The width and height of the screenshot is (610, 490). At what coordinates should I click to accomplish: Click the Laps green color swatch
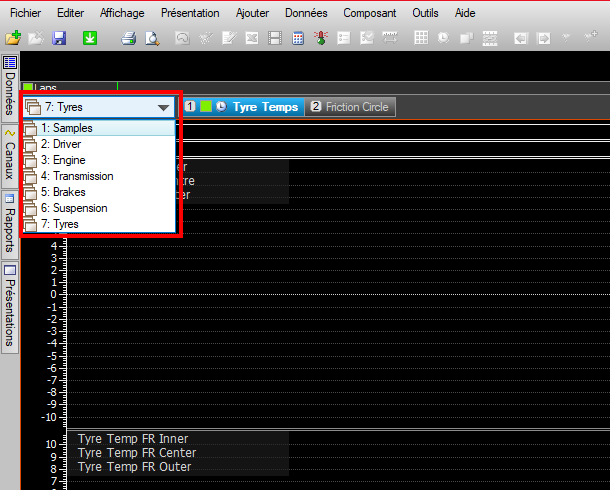point(28,87)
